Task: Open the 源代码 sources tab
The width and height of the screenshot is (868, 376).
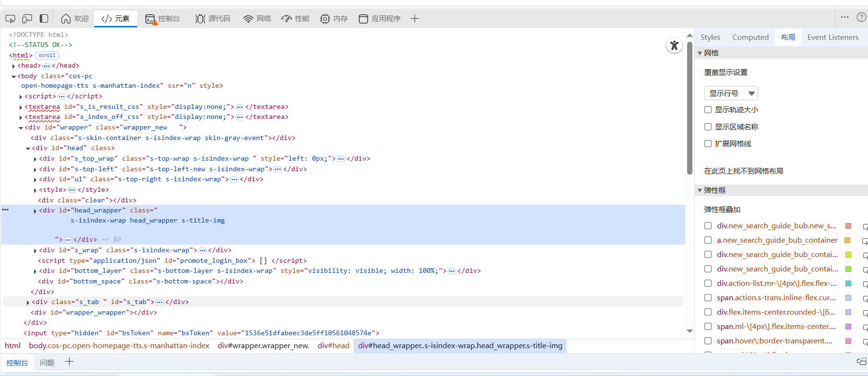Action: click(x=213, y=19)
